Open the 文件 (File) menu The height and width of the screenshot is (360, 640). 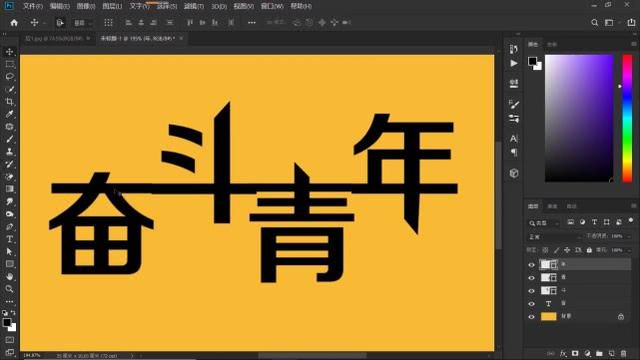(x=32, y=6)
